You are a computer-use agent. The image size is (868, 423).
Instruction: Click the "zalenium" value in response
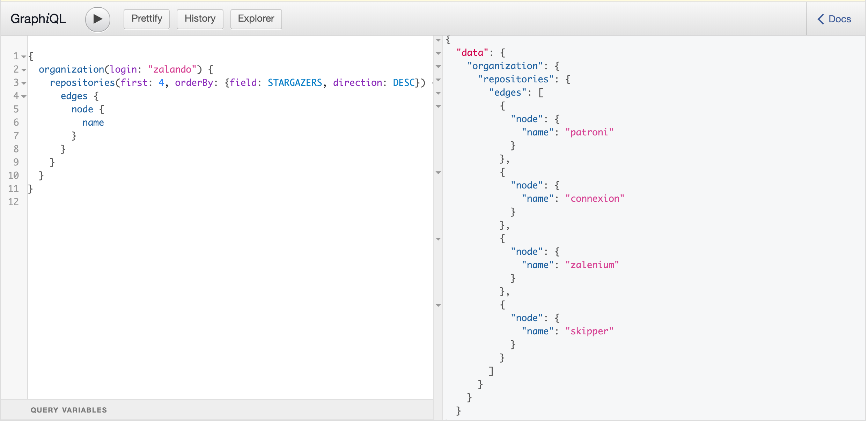tap(592, 265)
